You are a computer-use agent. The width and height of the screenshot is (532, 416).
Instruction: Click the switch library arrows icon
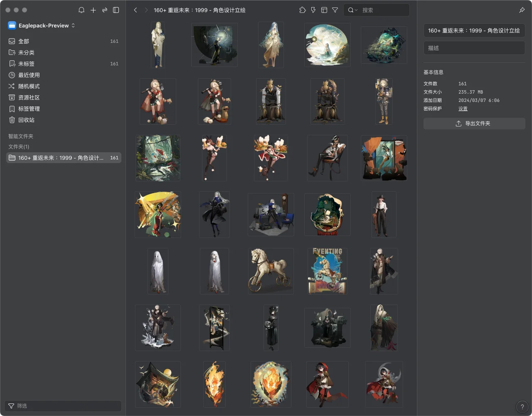click(x=105, y=10)
